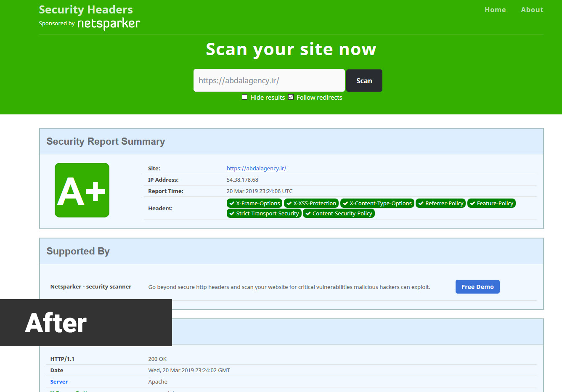Screen dimensions: 562x392
Task: Select the report time 20 Mar 2019 23:24:06 UTC
Action: (260, 191)
